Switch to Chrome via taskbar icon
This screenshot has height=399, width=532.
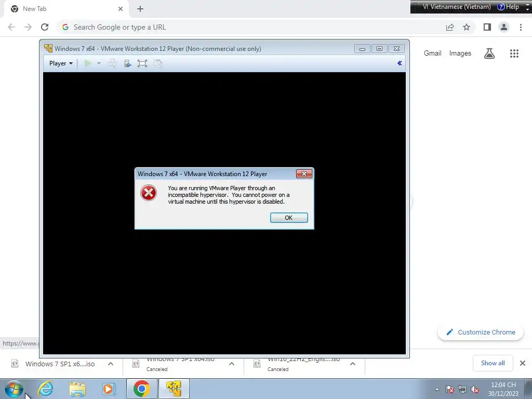tap(141, 389)
